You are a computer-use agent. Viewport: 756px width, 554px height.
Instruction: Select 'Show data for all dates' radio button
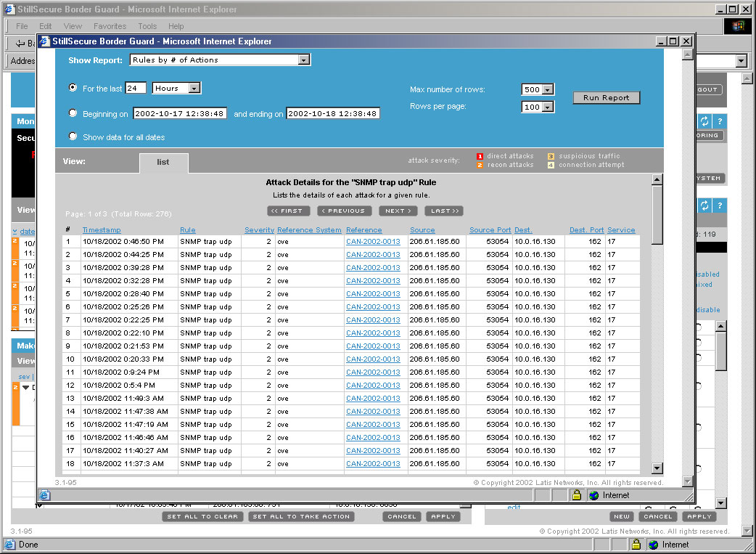pyautogui.click(x=73, y=136)
